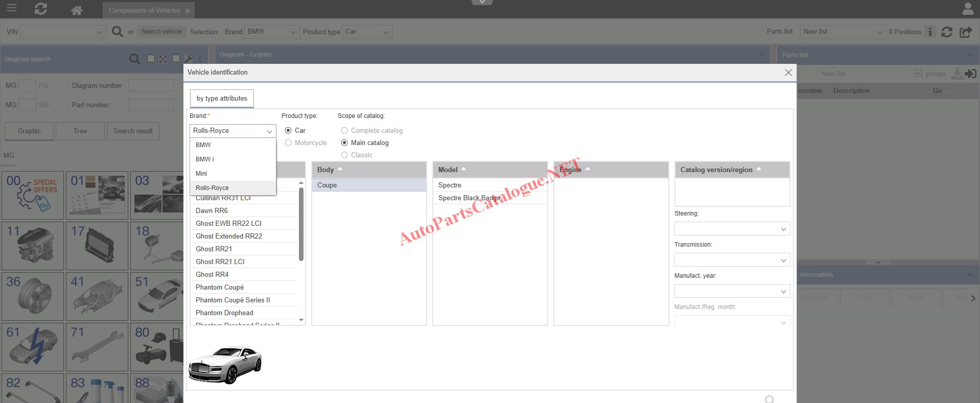Select the Motorcycle product type radio
980x403 pixels.
click(288, 143)
